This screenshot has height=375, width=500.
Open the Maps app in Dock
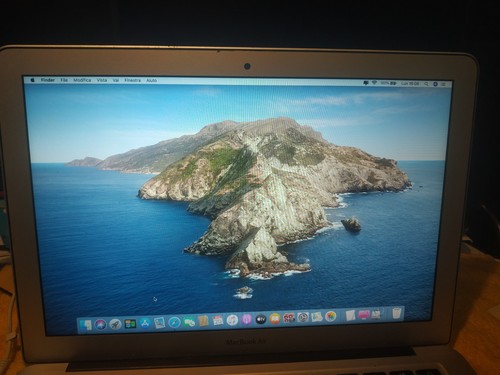tap(317, 317)
